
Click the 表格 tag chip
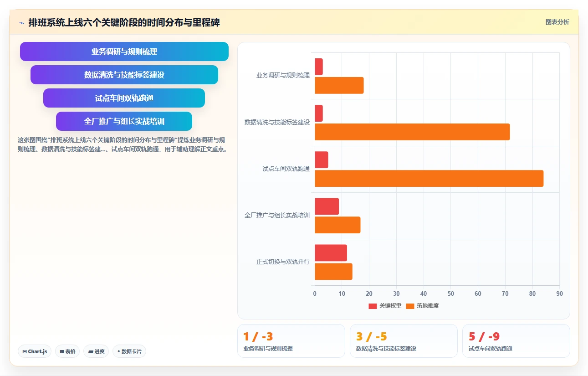point(67,351)
